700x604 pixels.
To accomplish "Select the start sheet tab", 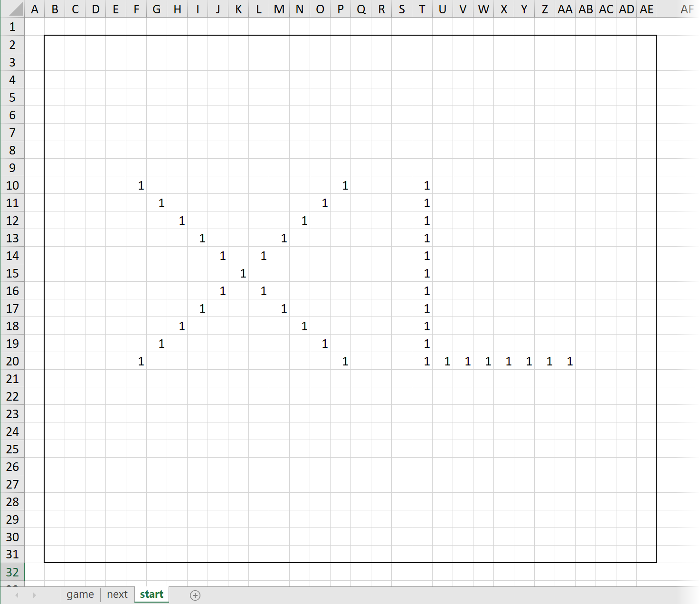I will tap(151, 594).
